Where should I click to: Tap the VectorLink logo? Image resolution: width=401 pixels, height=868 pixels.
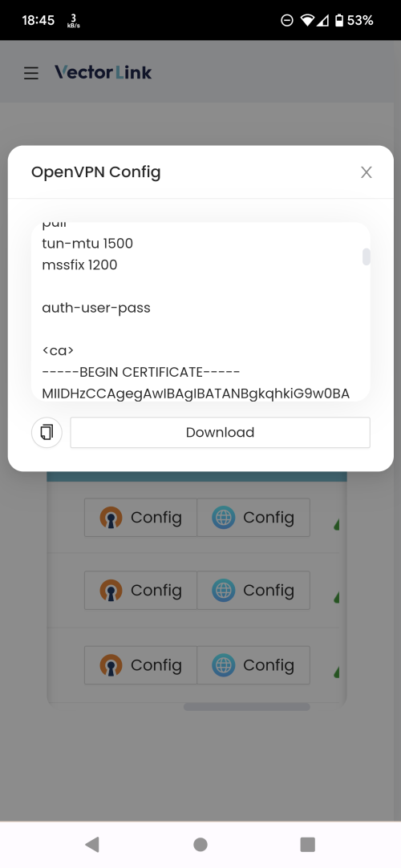(x=103, y=72)
